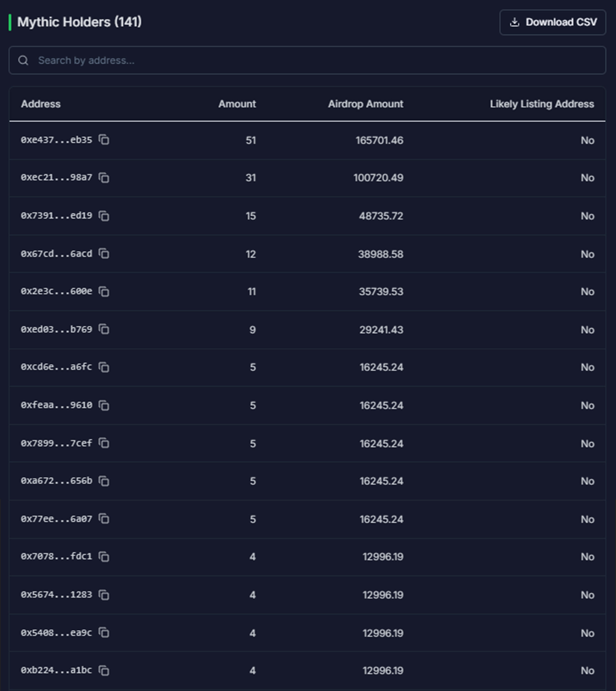Image resolution: width=616 pixels, height=691 pixels.
Task: Sort by Likely Listing Address header
Action: pos(542,104)
